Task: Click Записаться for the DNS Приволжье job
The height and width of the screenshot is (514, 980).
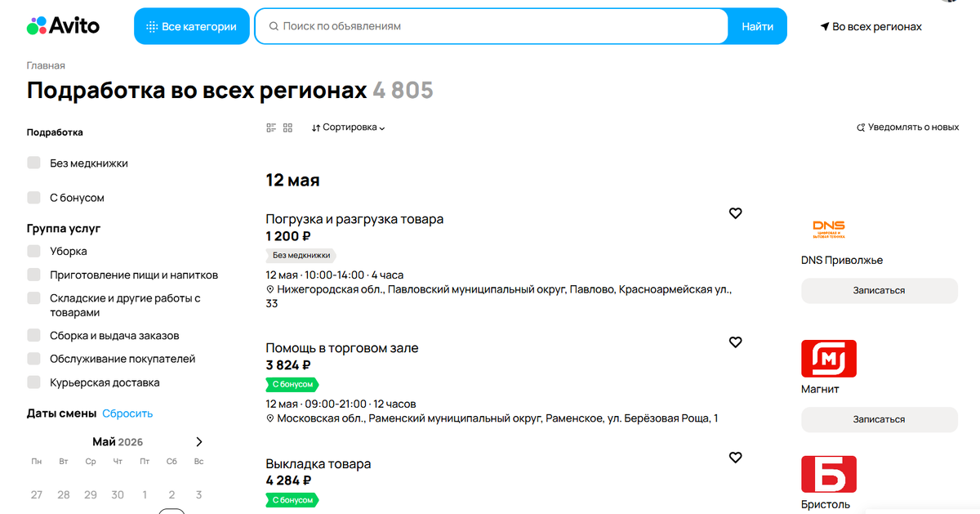Action: (879, 290)
